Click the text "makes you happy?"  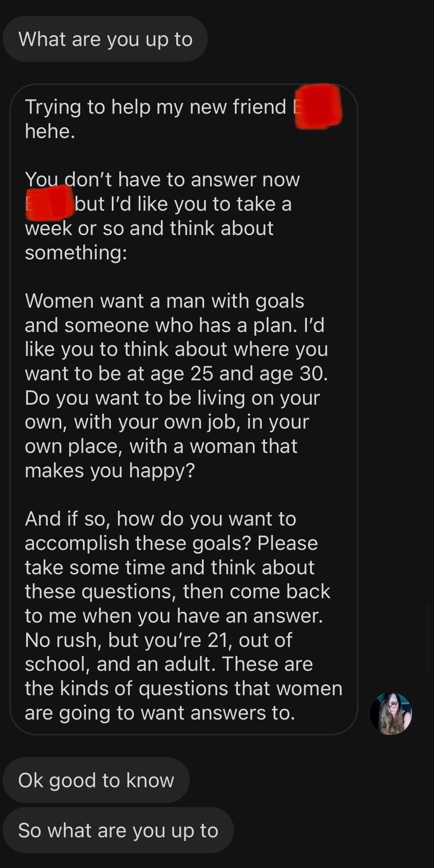click(110, 471)
